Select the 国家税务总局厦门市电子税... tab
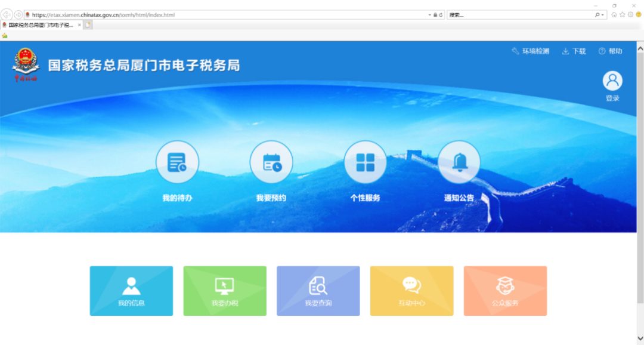 [42, 25]
